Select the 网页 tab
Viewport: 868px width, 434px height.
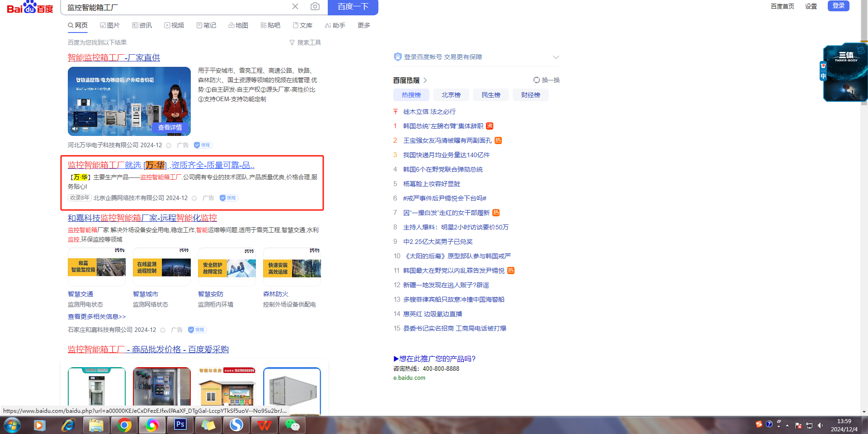point(78,25)
